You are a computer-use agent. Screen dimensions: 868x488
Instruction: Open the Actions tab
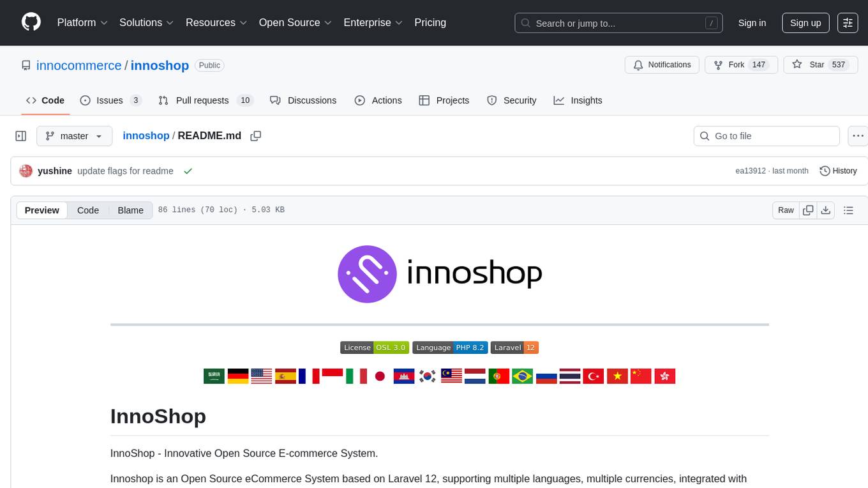[378, 100]
